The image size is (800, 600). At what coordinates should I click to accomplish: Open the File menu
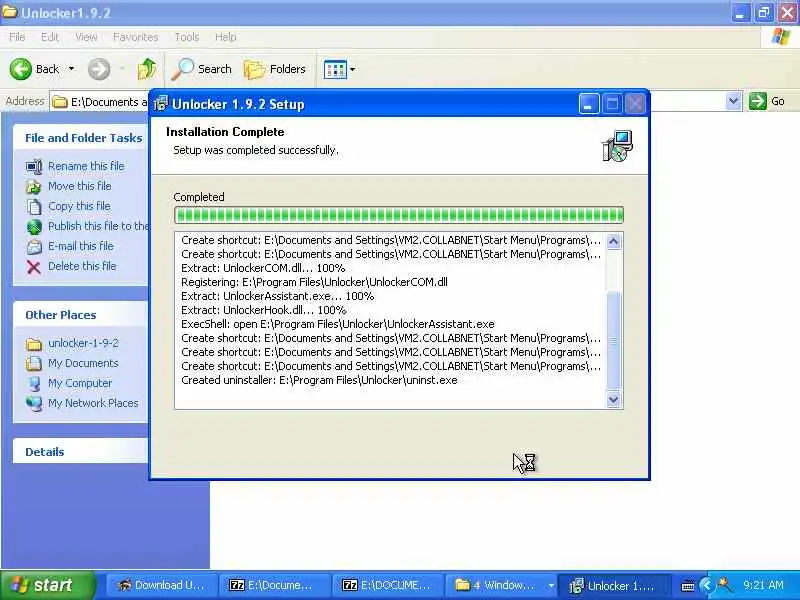point(17,37)
